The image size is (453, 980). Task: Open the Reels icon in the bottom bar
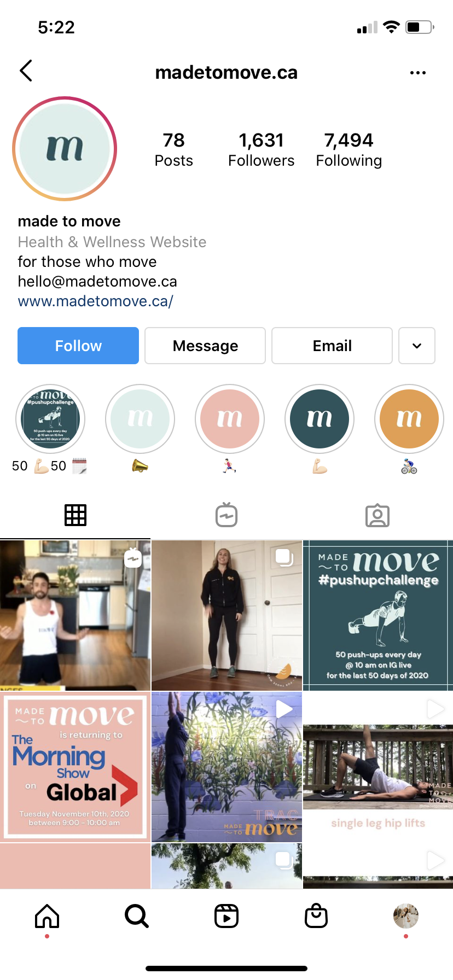[x=226, y=916]
